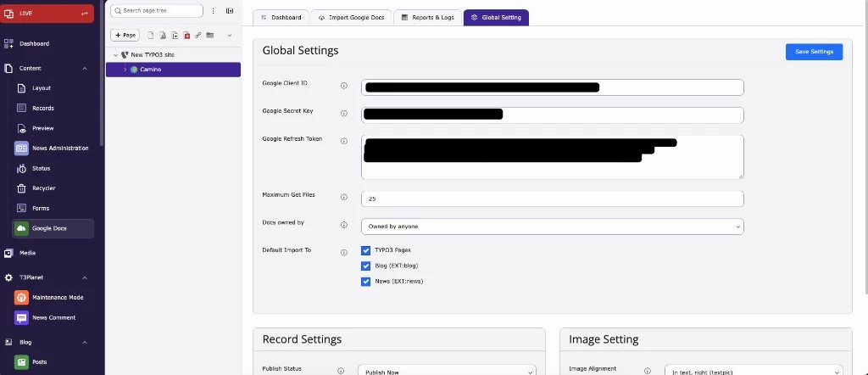The width and height of the screenshot is (868, 375).
Task: Uncheck the TYPO3 Pages checkbox
Action: (365, 250)
